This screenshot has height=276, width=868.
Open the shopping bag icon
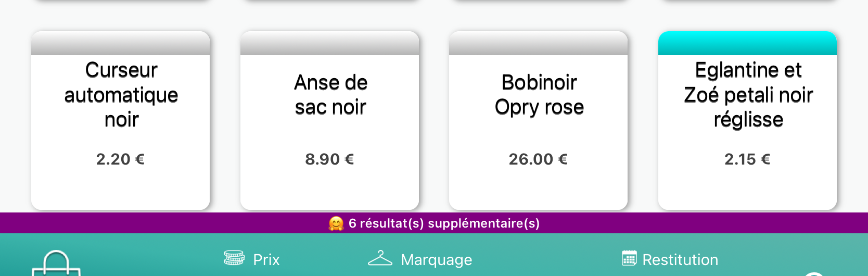coord(56,264)
